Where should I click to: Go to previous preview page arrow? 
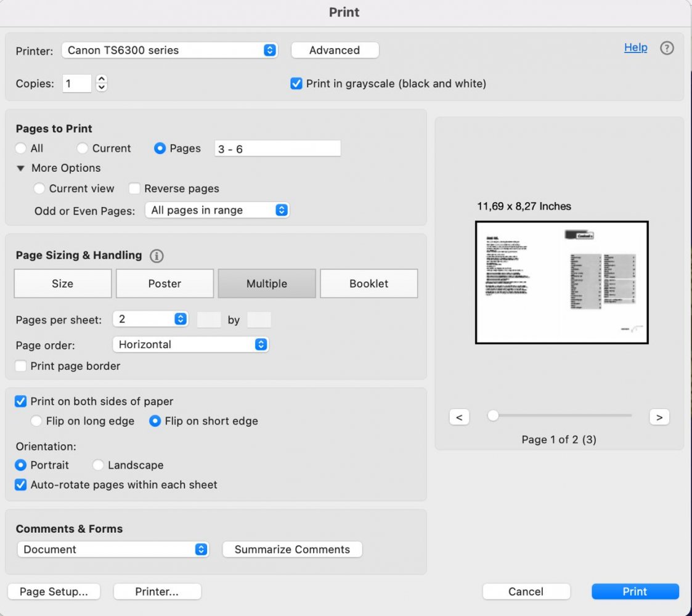point(459,417)
